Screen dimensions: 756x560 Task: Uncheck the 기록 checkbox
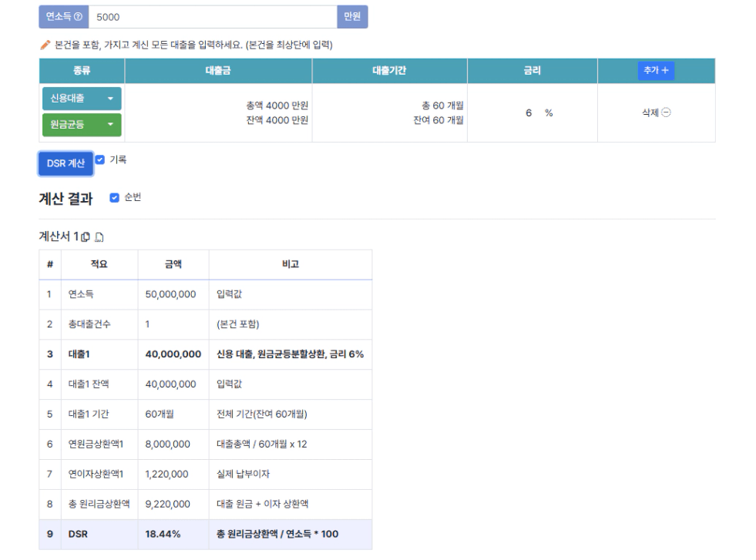[99, 160]
